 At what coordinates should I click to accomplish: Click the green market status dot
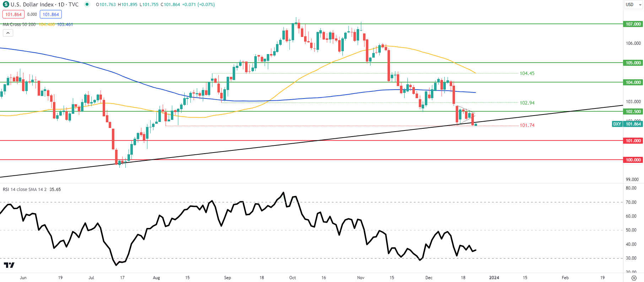87,5
